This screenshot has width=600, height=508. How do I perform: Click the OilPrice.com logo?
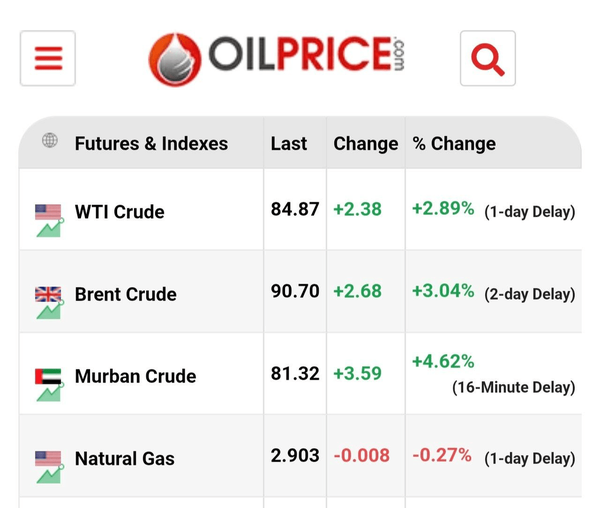pyautogui.click(x=277, y=59)
